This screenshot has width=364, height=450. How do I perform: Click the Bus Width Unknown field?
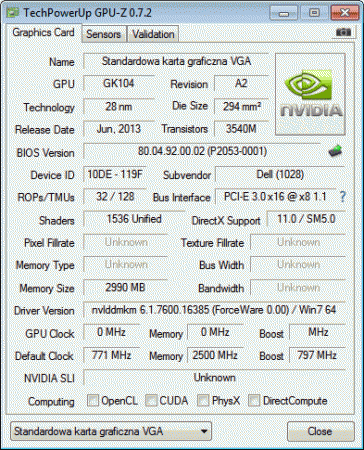pyautogui.click(x=298, y=265)
